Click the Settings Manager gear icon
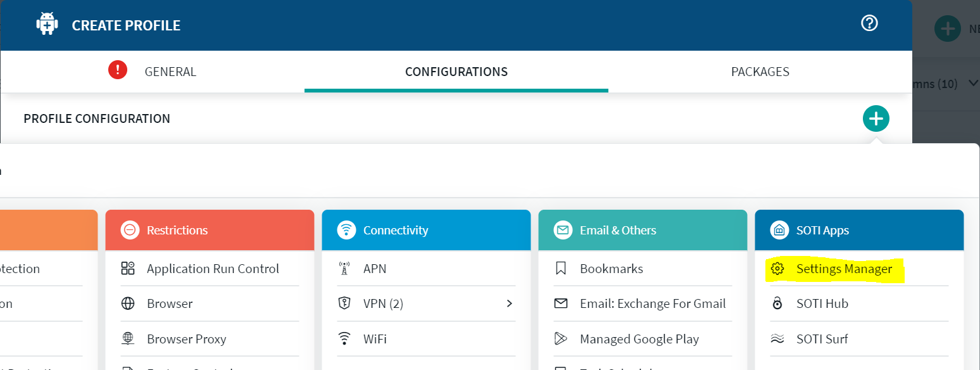This screenshot has height=370, width=980. click(x=777, y=269)
